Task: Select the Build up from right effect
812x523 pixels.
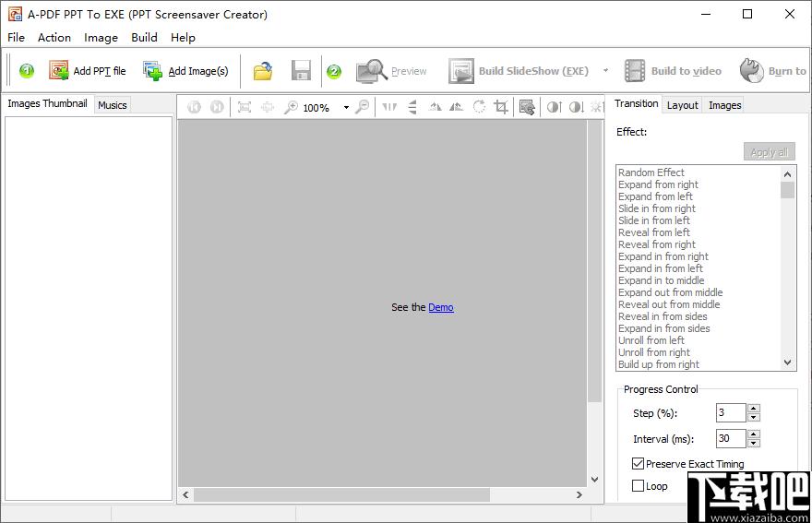Action: point(658,364)
